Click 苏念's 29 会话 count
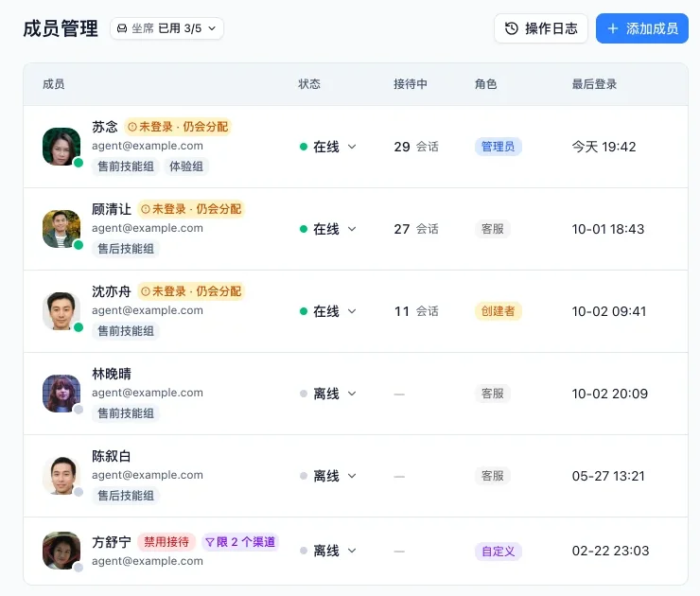700x596 pixels. (416, 147)
